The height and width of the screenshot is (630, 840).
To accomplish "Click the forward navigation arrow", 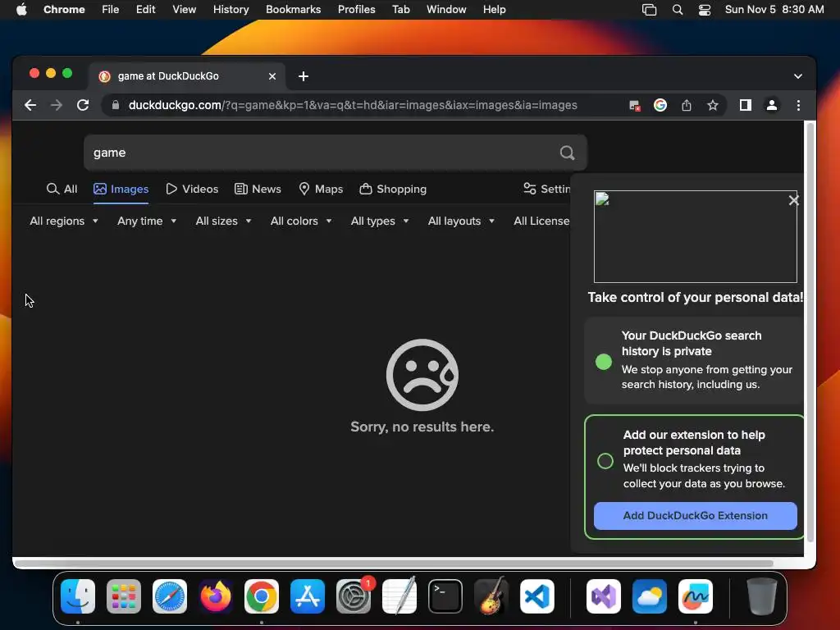I will pos(57,105).
